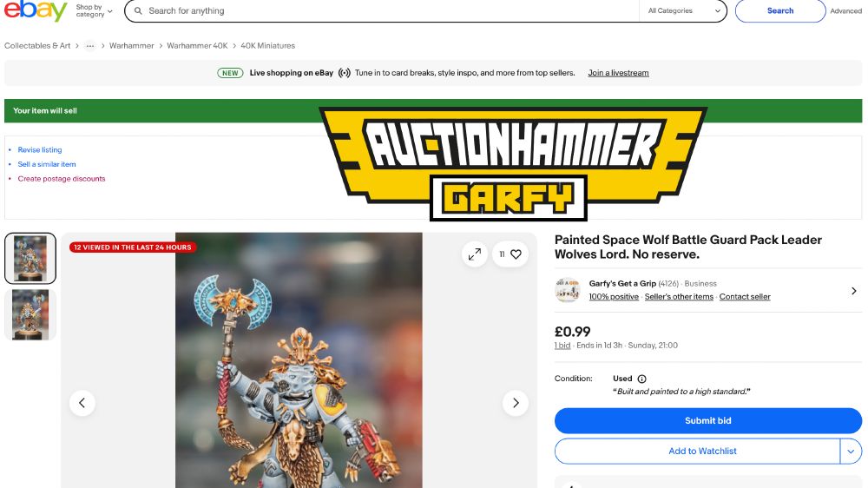The image size is (868, 488).
Task: Open seller details chevron arrow
Action: coord(853,291)
